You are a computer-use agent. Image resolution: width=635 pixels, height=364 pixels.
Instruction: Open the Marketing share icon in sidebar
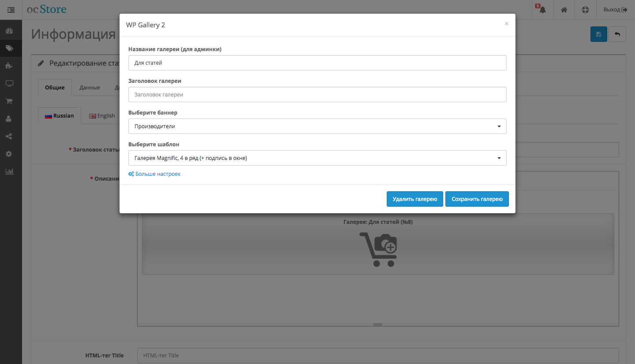[x=9, y=137]
